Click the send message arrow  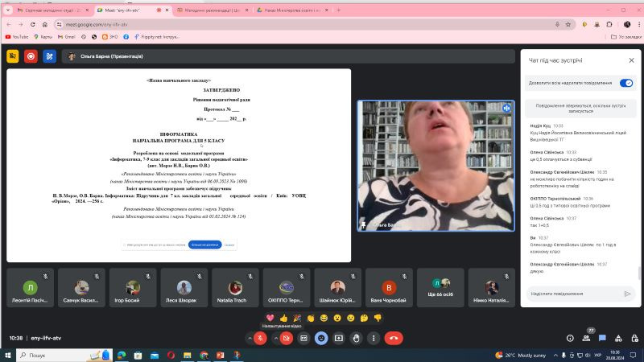tap(627, 294)
